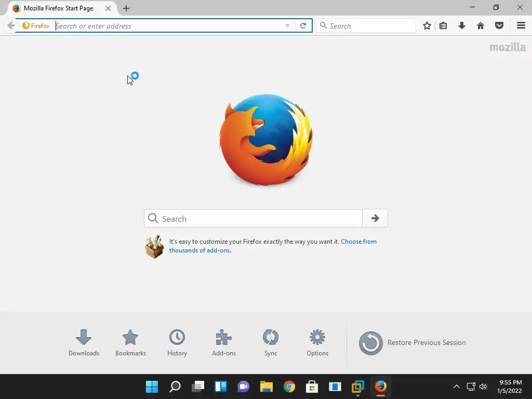Screen dimensions: 532x399
Task: Click the back arrow navigation button
Action: click(x=11, y=25)
